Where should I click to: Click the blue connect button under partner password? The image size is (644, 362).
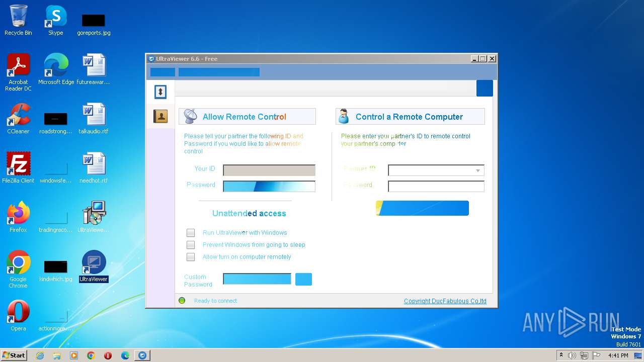(422, 208)
